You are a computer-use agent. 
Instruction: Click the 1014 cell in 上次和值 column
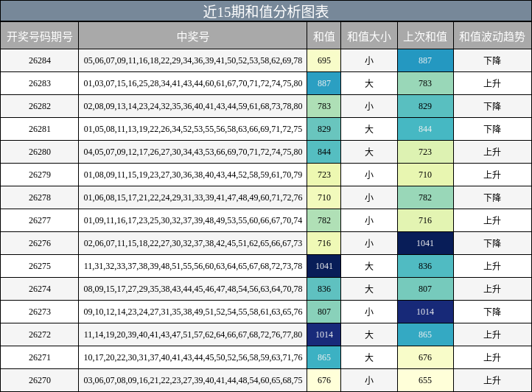[425, 312]
